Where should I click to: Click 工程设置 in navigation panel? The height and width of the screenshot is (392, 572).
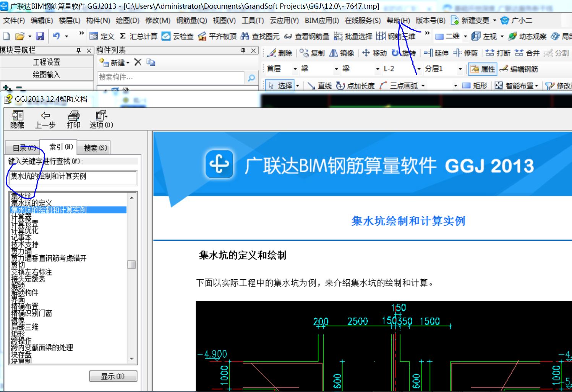[47, 62]
